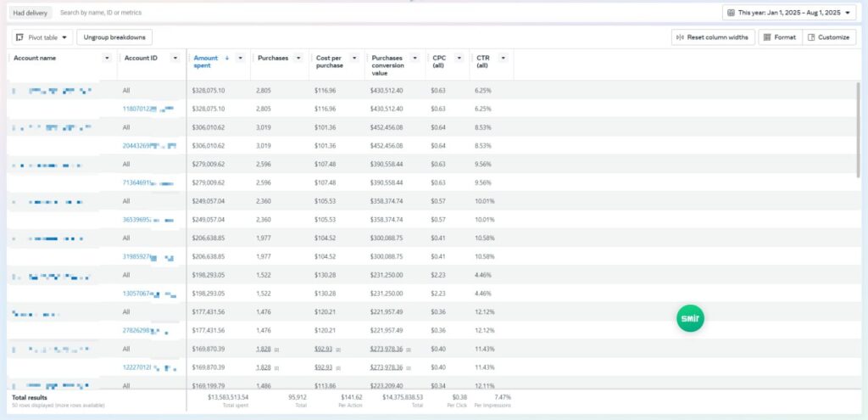Image resolution: width=868 pixels, height=420 pixels.
Task: Click the sort arrow on Amount spent
Action: [x=226, y=58]
